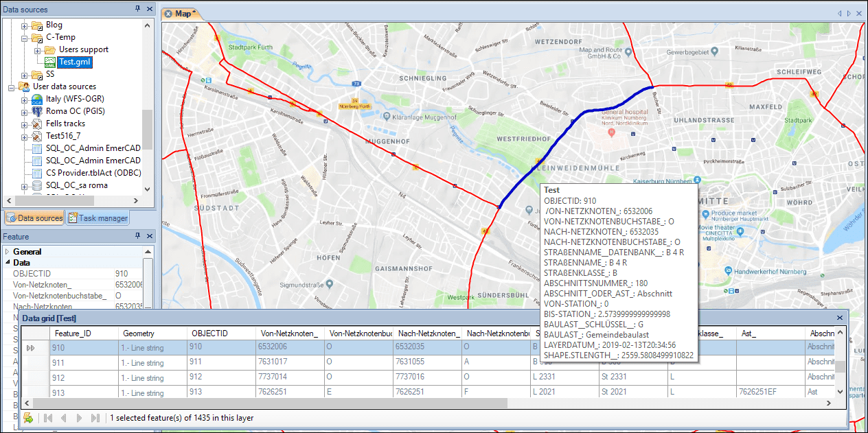The image size is (868, 433).
Task: Select the row selector for feature 910
Action: click(36, 348)
